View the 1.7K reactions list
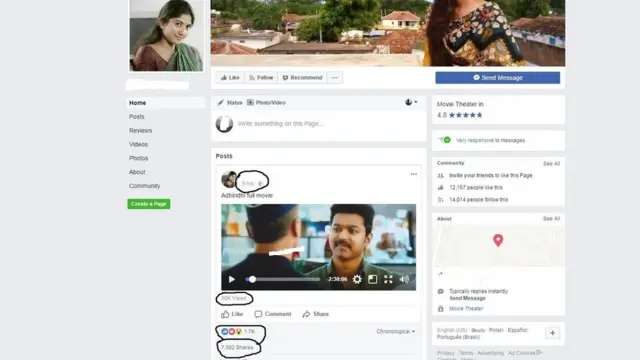 click(238, 331)
